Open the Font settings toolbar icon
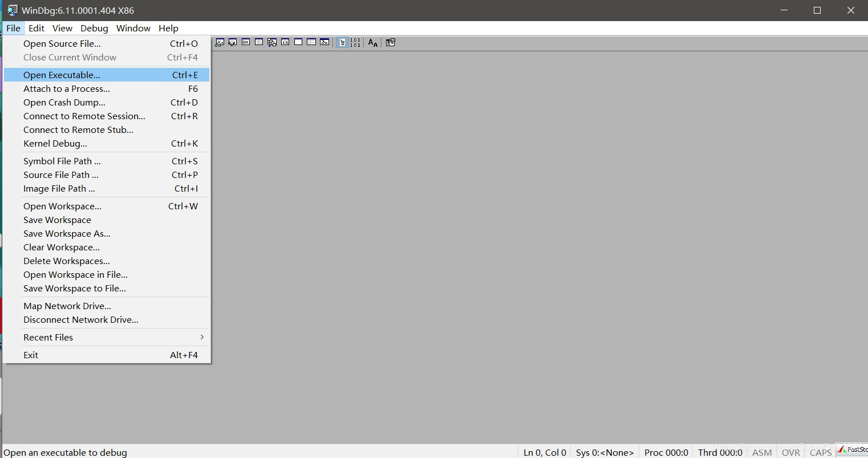Viewport: 868px width, 458px height. click(373, 42)
